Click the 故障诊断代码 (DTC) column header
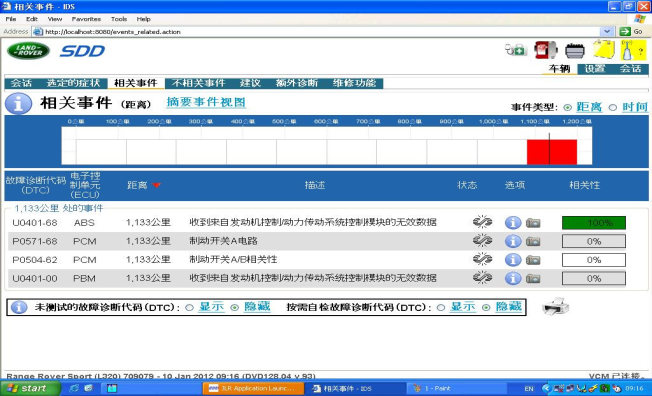 click(x=36, y=185)
